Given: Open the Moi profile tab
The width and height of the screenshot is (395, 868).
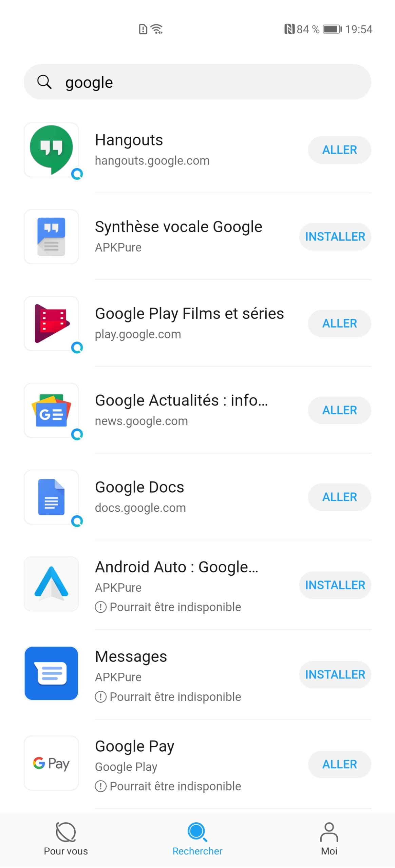Looking at the screenshot, I should coord(329,838).
